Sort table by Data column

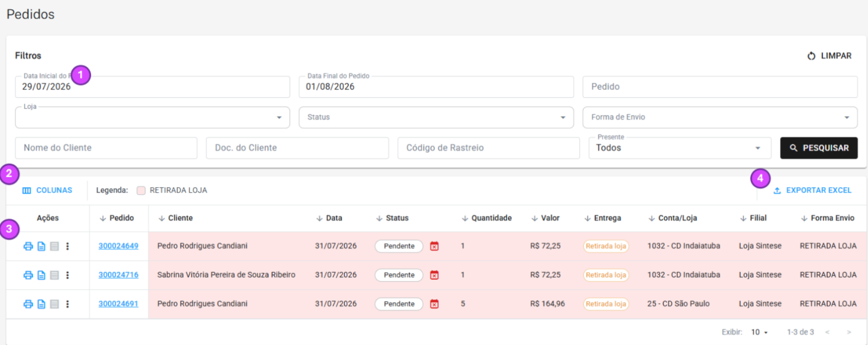click(x=329, y=218)
